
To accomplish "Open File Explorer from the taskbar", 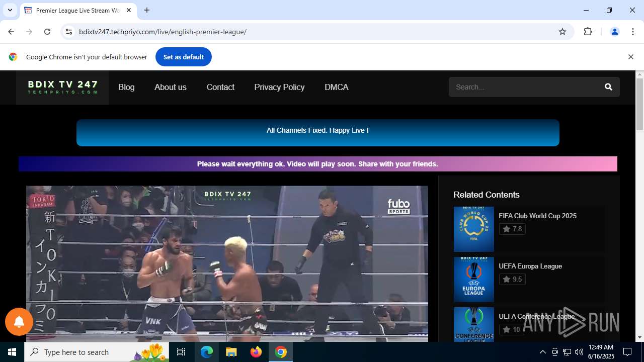I will 231,352.
